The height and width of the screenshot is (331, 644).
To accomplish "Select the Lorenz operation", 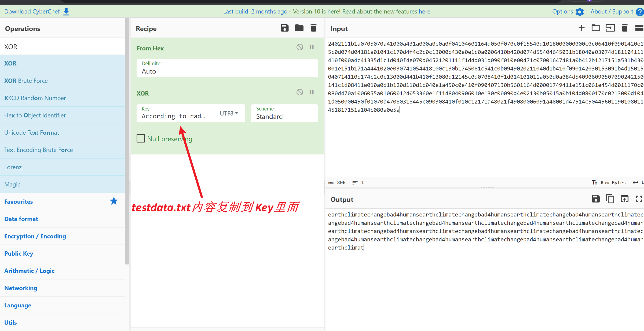I will (63, 167).
